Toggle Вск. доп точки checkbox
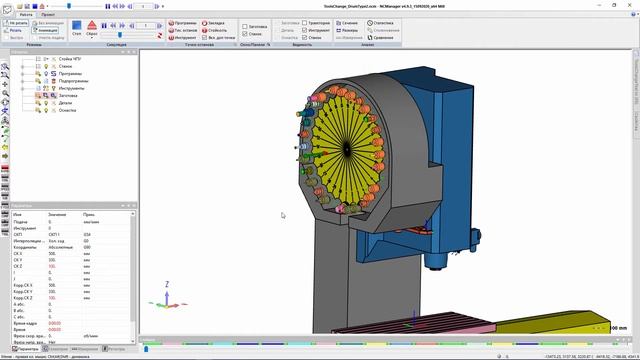Viewport: 640px width, 360px height. click(x=204, y=38)
